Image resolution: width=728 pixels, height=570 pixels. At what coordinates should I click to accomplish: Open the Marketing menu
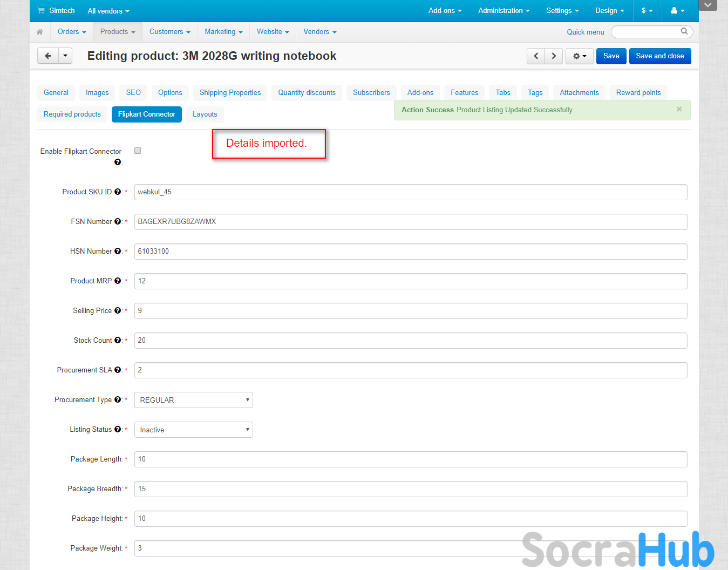pyautogui.click(x=223, y=32)
